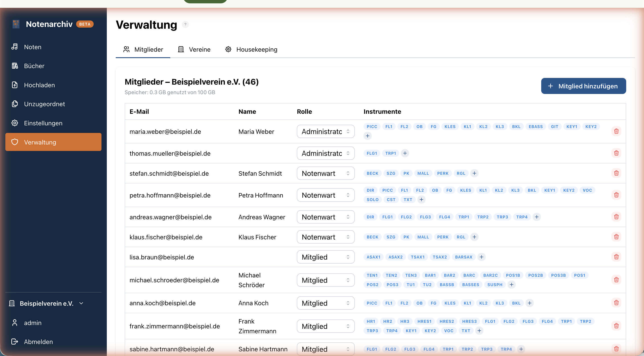The image size is (644, 356).
Task: Open the Noten section in the sidebar
Action: click(x=15, y=47)
